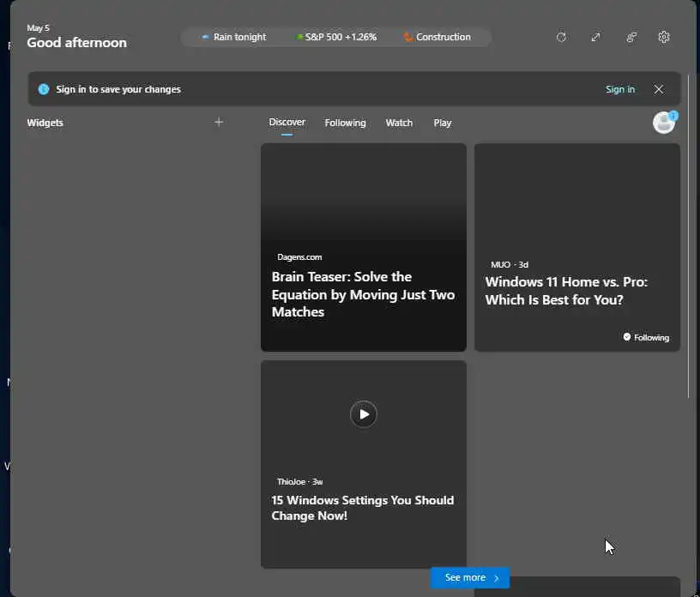The width and height of the screenshot is (700, 597).
Task: Expand widgets board to full view
Action: click(595, 37)
